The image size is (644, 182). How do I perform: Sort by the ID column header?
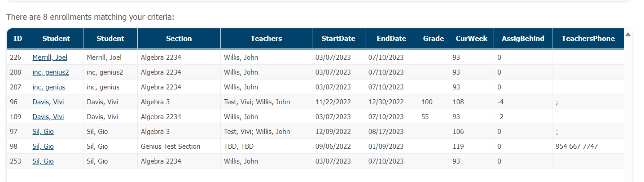[18, 39]
